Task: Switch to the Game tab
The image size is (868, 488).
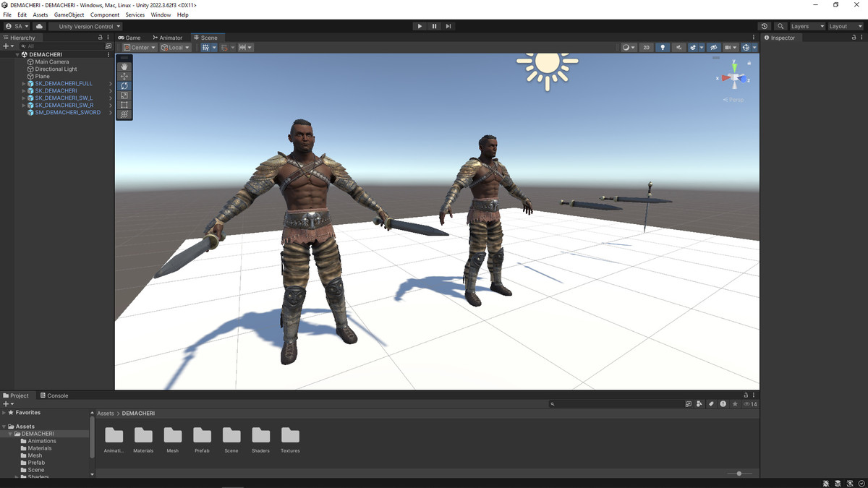Action: point(130,38)
